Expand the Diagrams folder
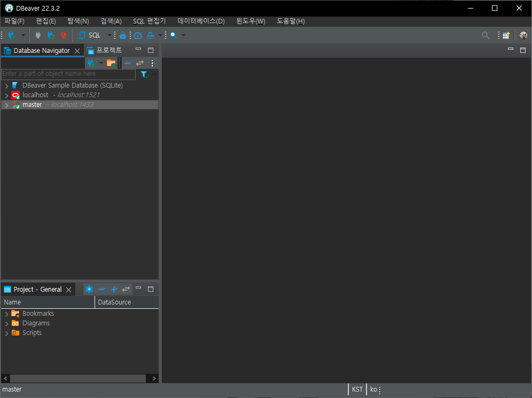Screen dimensions: 532x398 tap(6, 324)
